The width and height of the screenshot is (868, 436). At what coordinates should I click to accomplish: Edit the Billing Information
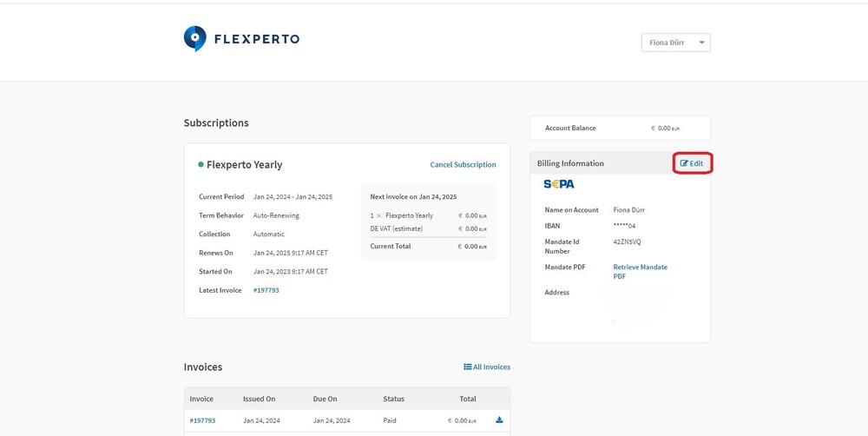(x=692, y=163)
